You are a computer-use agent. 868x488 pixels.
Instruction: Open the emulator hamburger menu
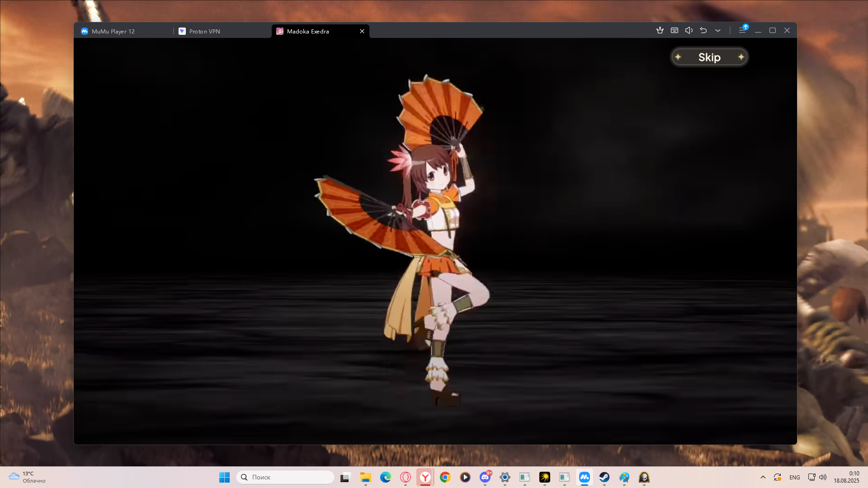742,30
